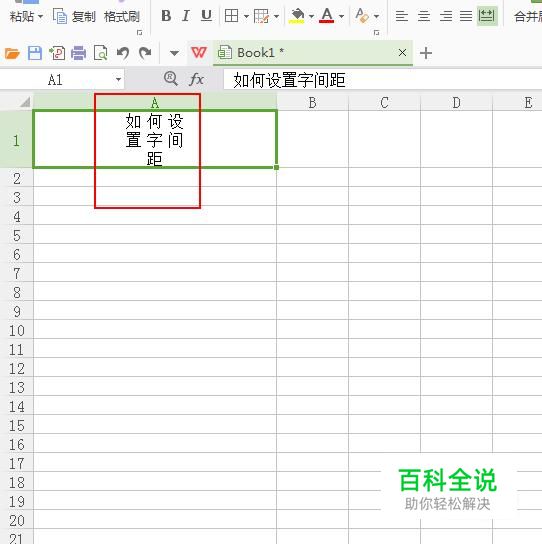Image resolution: width=542 pixels, height=544 pixels.
Task: Expand draw border dropdown arrow
Action: tap(276, 16)
